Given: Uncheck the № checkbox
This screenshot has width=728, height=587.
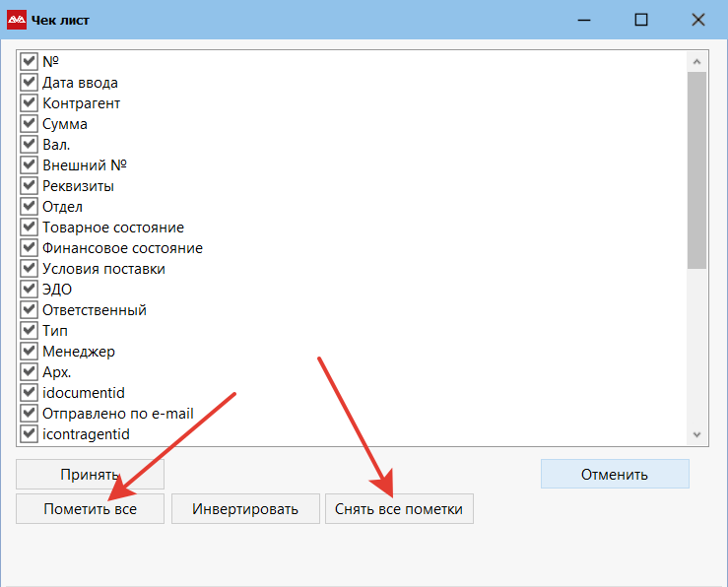Looking at the screenshot, I should coord(29,62).
